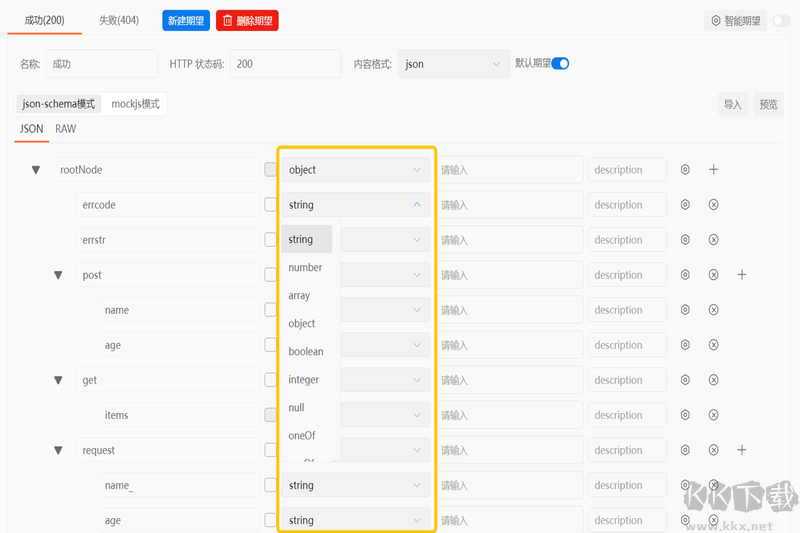Open settings icon for errcode row
The image size is (800, 533).
685,205
